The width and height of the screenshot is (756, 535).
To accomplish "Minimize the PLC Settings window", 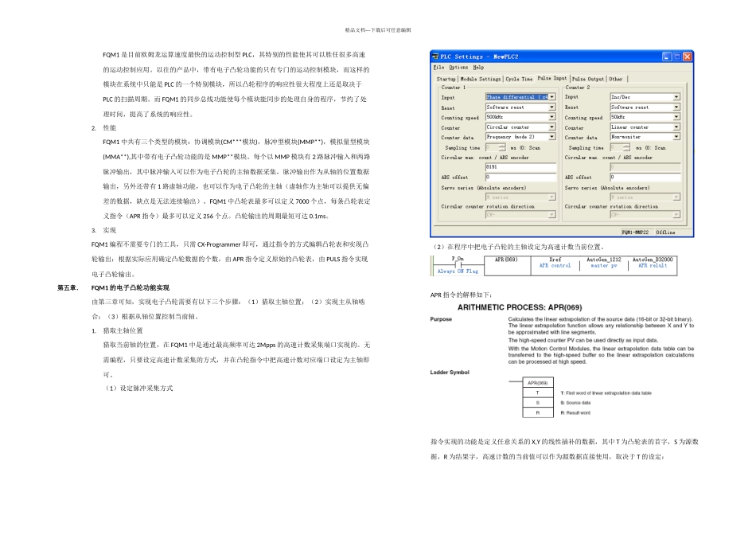I will pyautogui.click(x=667, y=57).
